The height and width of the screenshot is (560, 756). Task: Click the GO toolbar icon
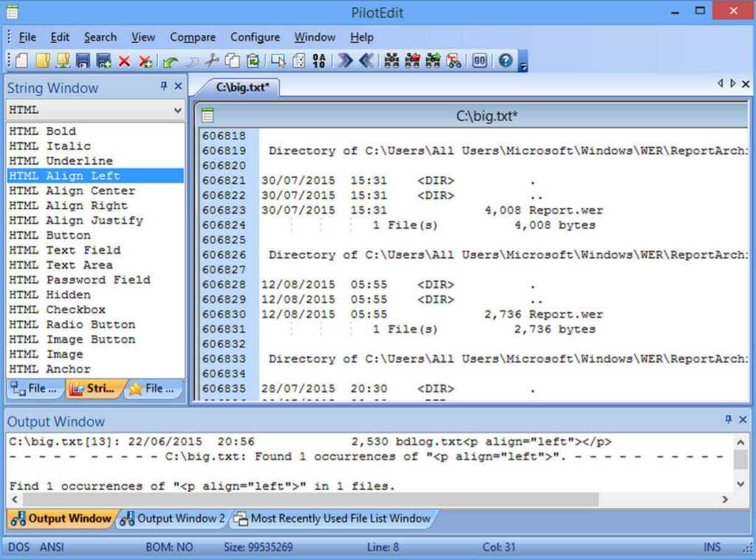point(478,61)
